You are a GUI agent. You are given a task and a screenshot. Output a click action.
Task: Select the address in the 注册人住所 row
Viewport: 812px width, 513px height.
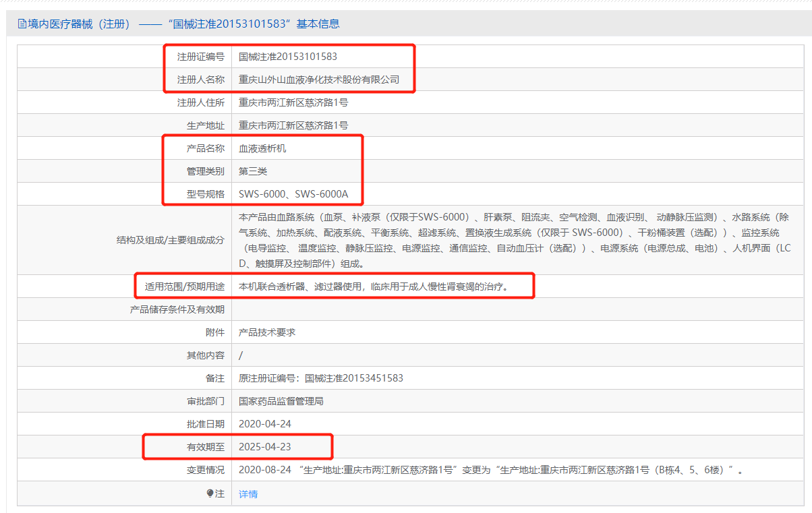[293, 102]
